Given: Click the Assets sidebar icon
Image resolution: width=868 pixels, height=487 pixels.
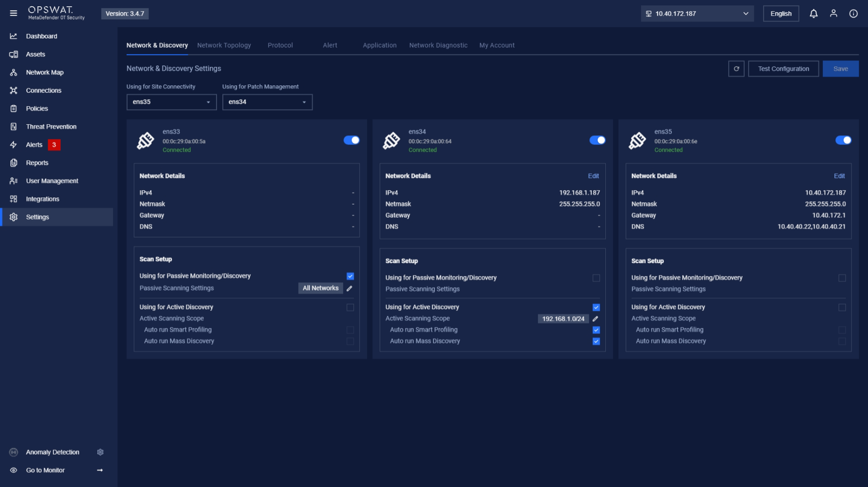Looking at the screenshot, I should (14, 54).
